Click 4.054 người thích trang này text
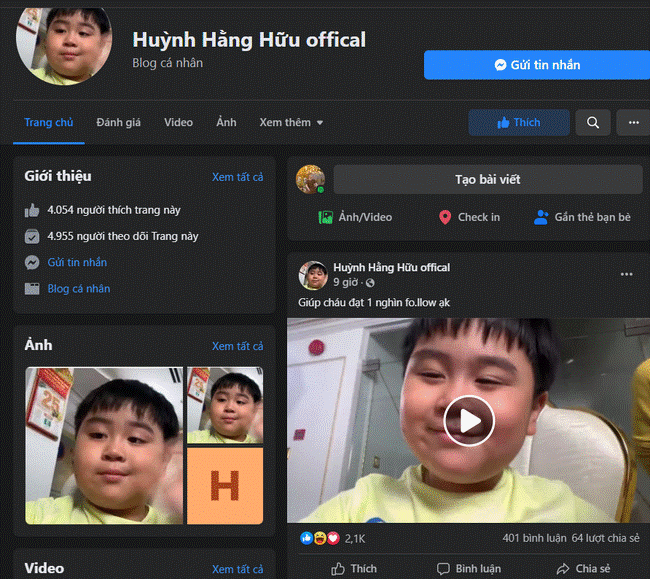 click(114, 211)
